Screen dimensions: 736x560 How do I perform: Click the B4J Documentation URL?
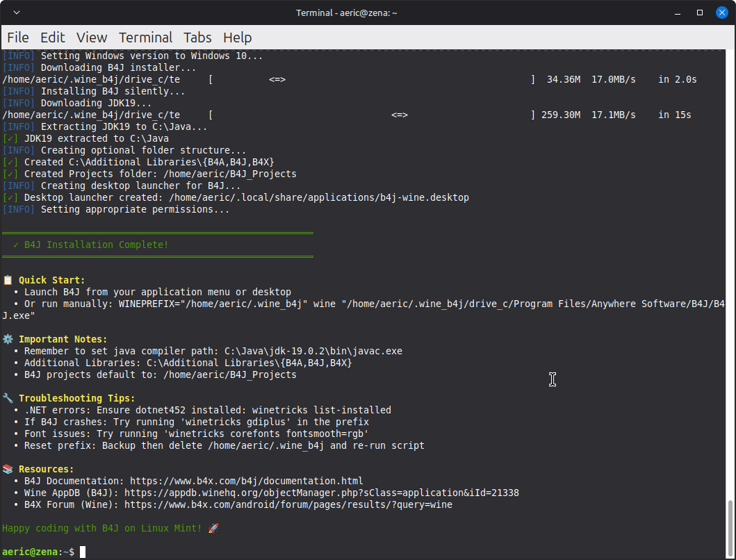pos(247,481)
